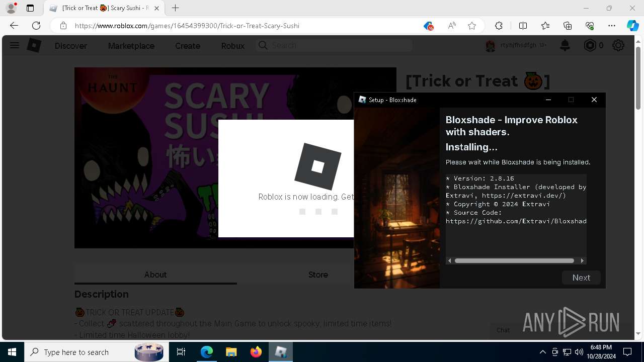This screenshot has height=362, width=644.
Task: Open the Copilot sidebar icon
Action: click(x=632, y=26)
